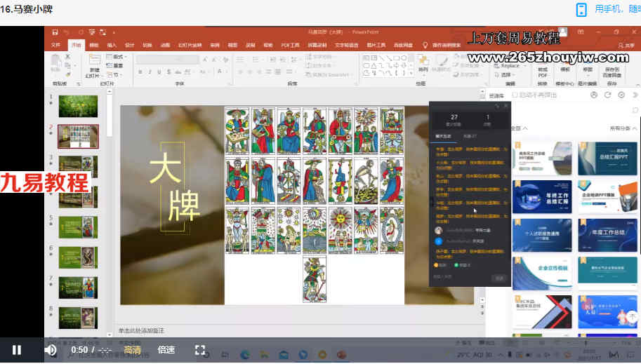
Task: Click the refresh icon in resource panel
Action: tap(608, 95)
